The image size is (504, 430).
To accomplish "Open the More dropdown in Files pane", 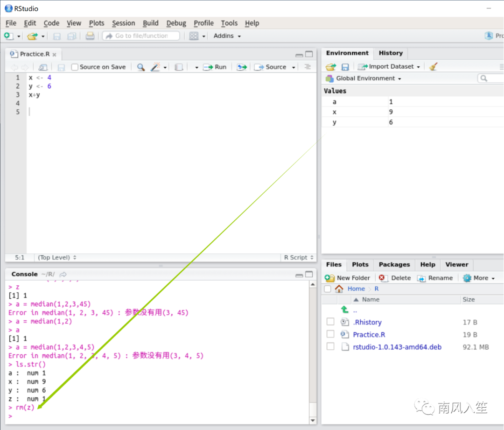I will click(479, 278).
